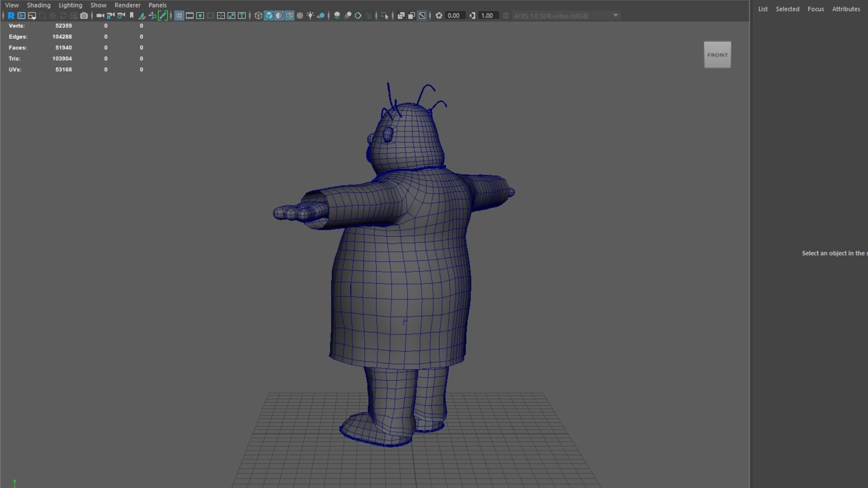Toggle Wireframe on Shaded icon

click(x=289, y=15)
